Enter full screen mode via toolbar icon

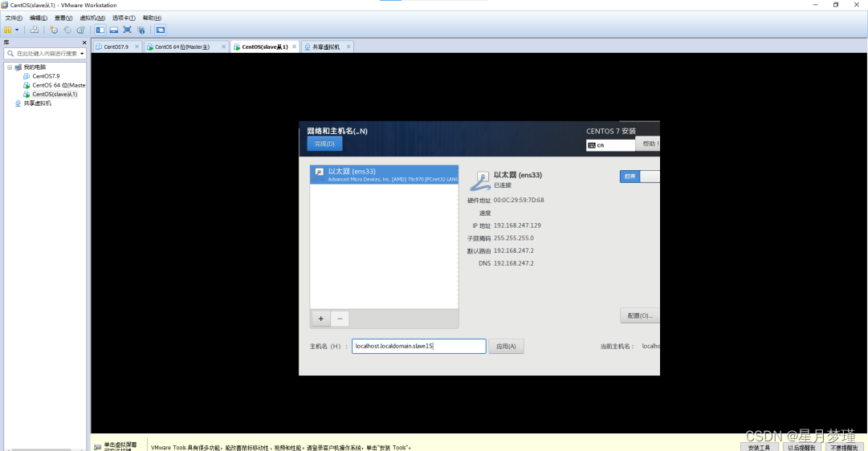(128, 30)
